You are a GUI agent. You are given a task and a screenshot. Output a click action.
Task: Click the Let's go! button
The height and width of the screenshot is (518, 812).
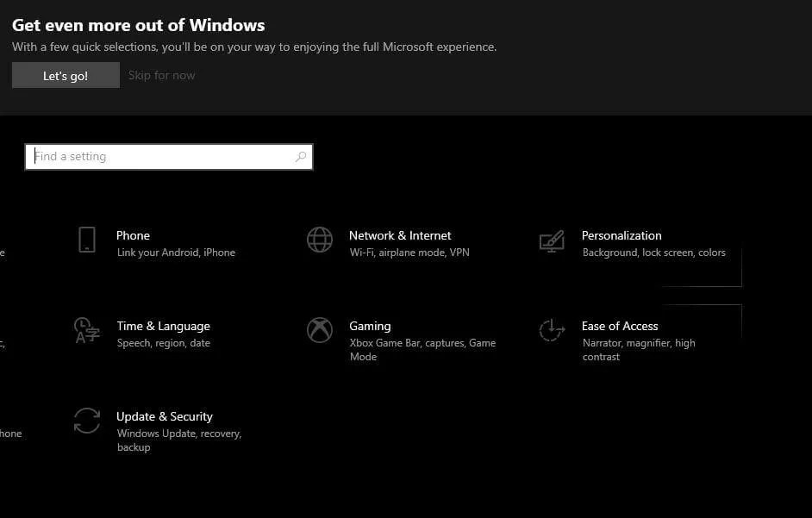click(x=65, y=75)
